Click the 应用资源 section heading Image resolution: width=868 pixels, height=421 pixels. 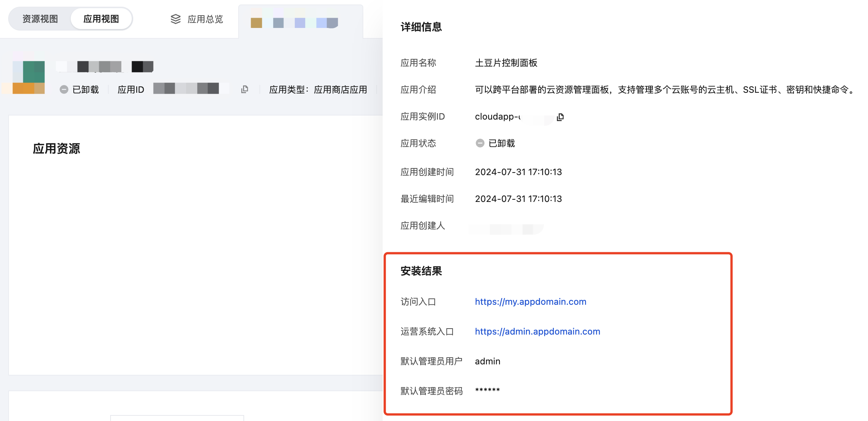(56, 149)
